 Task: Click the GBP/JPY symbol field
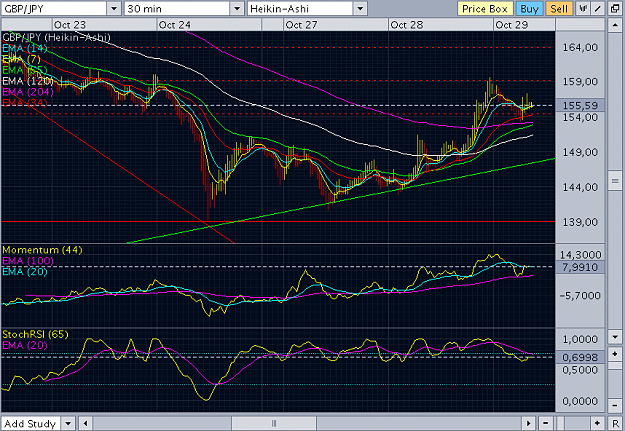click(x=54, y=8)
